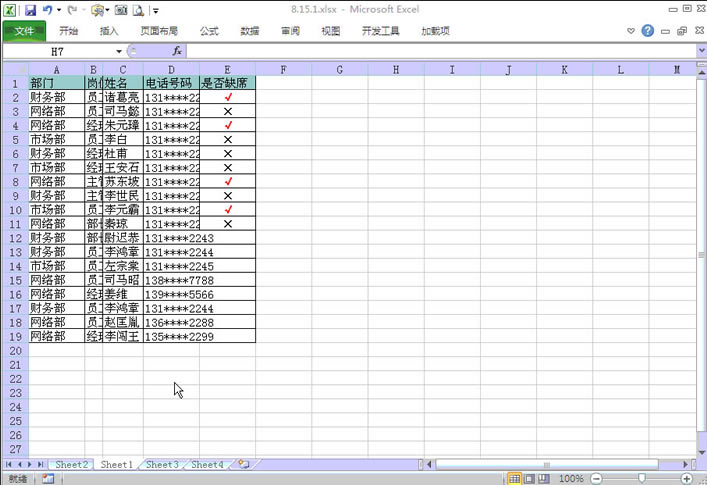
Task: Switch to Sheet3 worksheet tab
Action: (162, 464)
